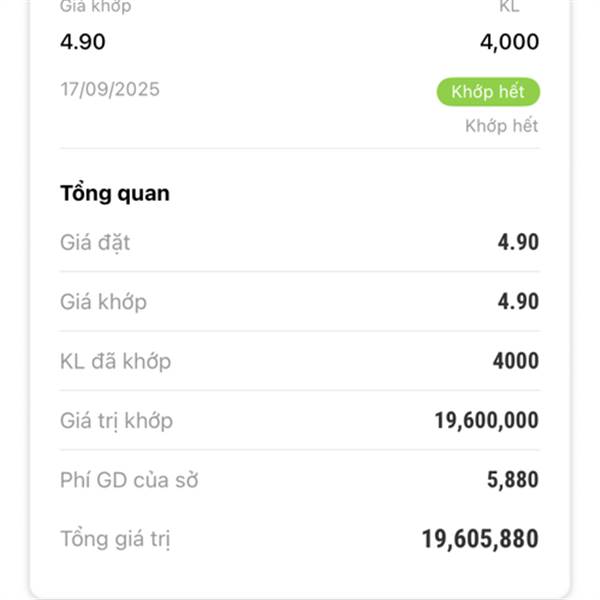Click the Giá đặt row label
This screenshot has width=600, height=600.
point(95,243)
